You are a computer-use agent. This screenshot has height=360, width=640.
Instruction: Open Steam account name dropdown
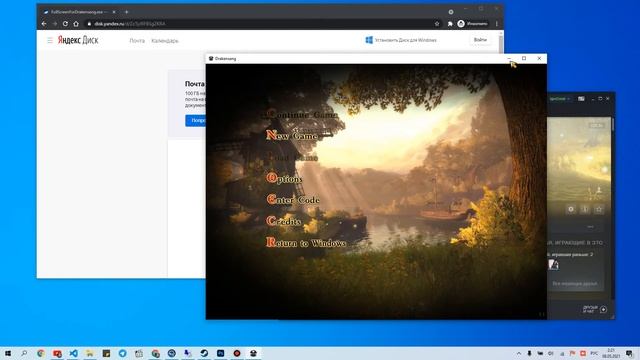(x=560, y=99)
